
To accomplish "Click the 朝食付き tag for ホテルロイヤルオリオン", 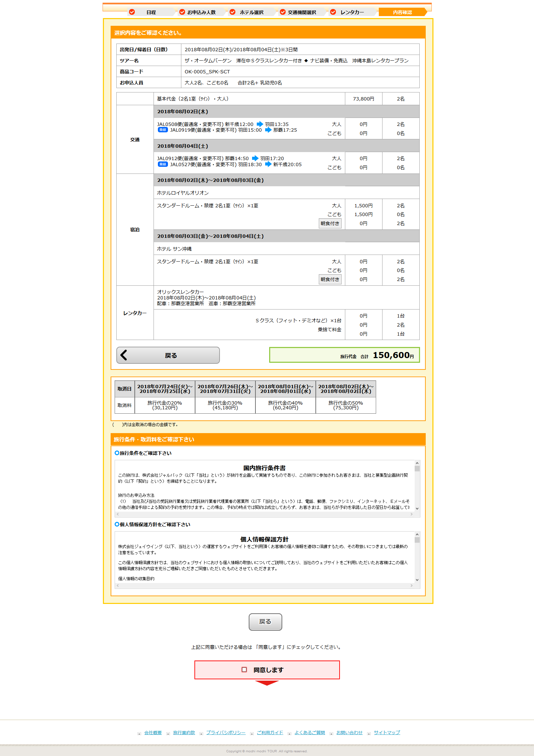I will [x=330, y=223].
